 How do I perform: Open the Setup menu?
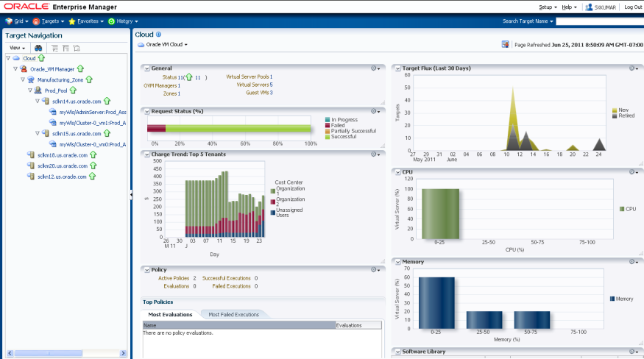point(548,7)
